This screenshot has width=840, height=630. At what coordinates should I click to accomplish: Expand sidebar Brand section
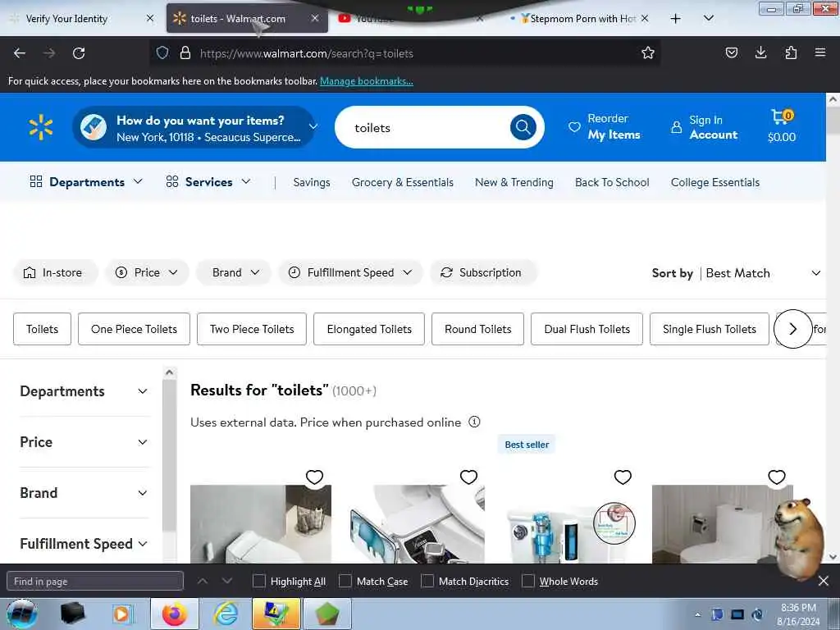pyautogui.click(x=84, y=493)
